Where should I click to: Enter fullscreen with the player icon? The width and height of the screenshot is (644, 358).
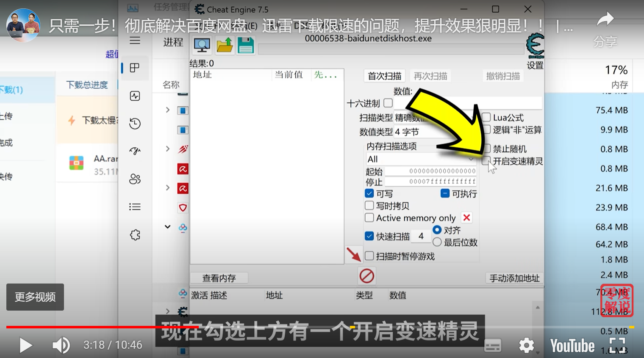[617, 345]
